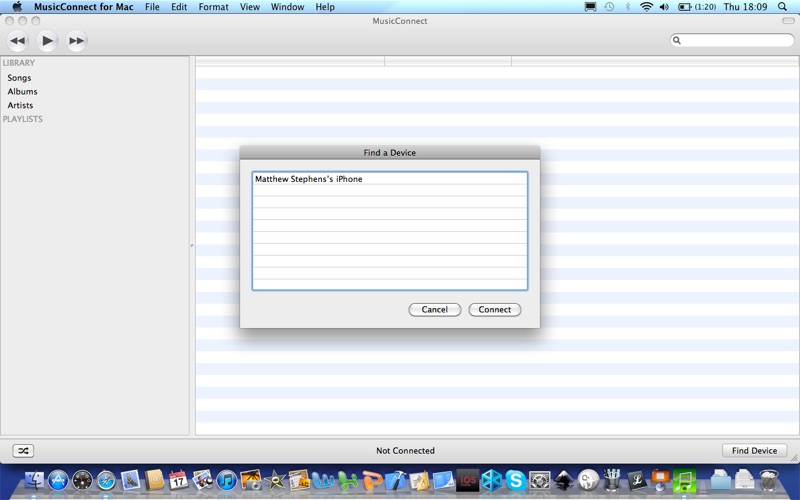Open the MusicConnect for Mac menu

point(84,7)
